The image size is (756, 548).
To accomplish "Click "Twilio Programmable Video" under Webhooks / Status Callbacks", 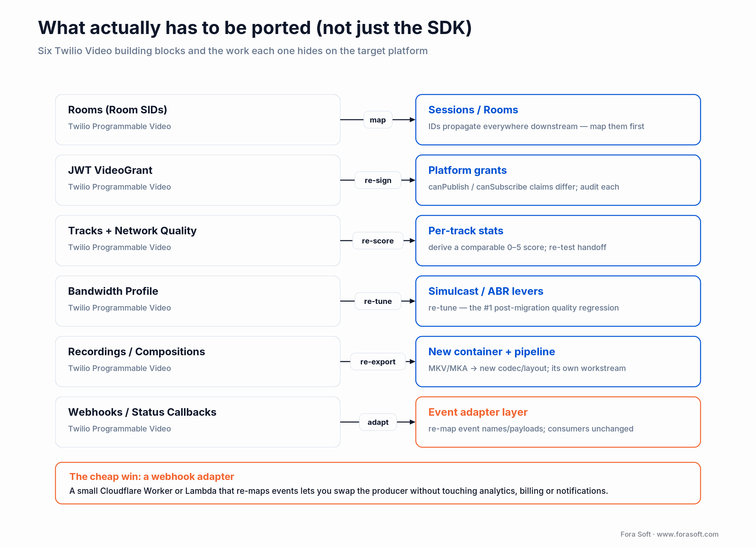I will tap(119, 429).
